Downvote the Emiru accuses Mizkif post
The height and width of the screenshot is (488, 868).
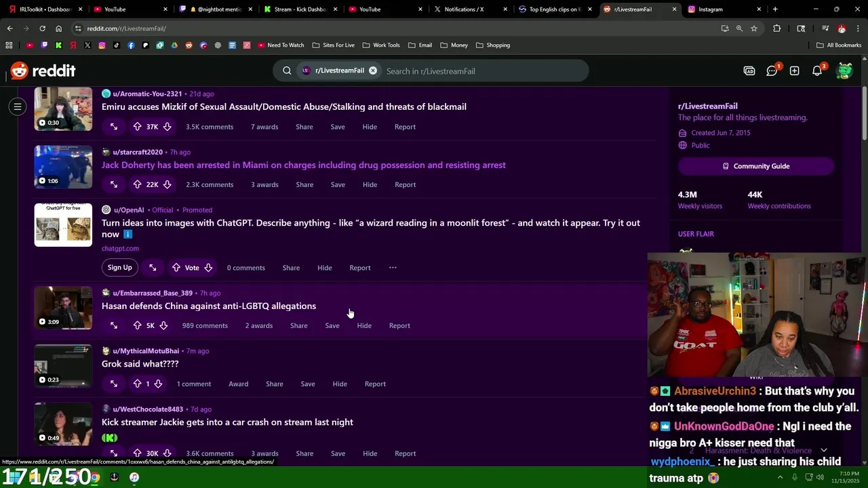(167, 127)
